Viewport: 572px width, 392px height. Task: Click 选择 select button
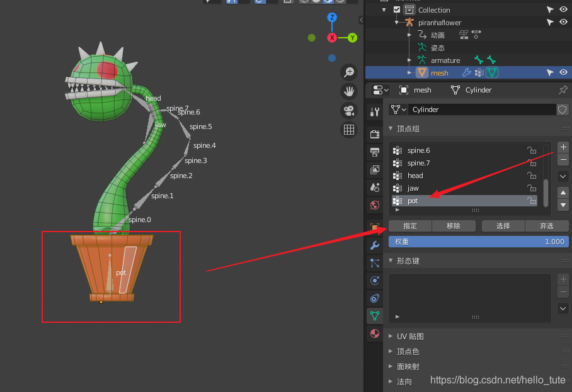tap(503, 226)
